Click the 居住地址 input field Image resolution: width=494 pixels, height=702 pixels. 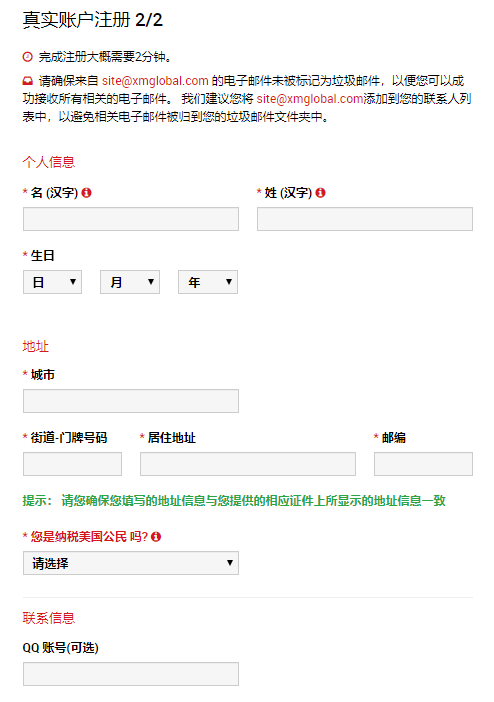(248, 464)
